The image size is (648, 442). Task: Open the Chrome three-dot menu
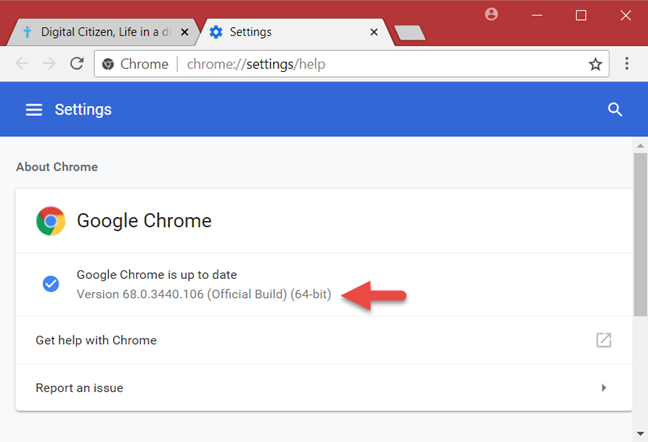tap(627, 64)
